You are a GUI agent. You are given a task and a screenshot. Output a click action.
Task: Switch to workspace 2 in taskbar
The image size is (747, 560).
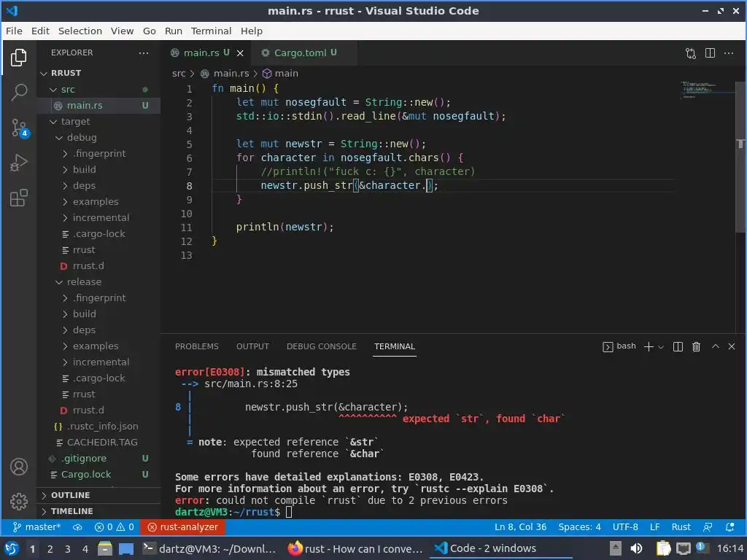click(50, 549)
